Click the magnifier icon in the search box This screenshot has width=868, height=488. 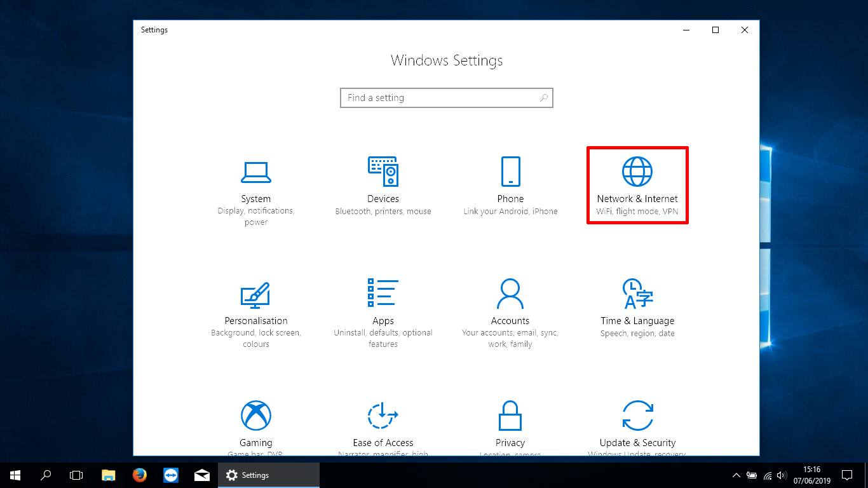[x=543, y=98]
